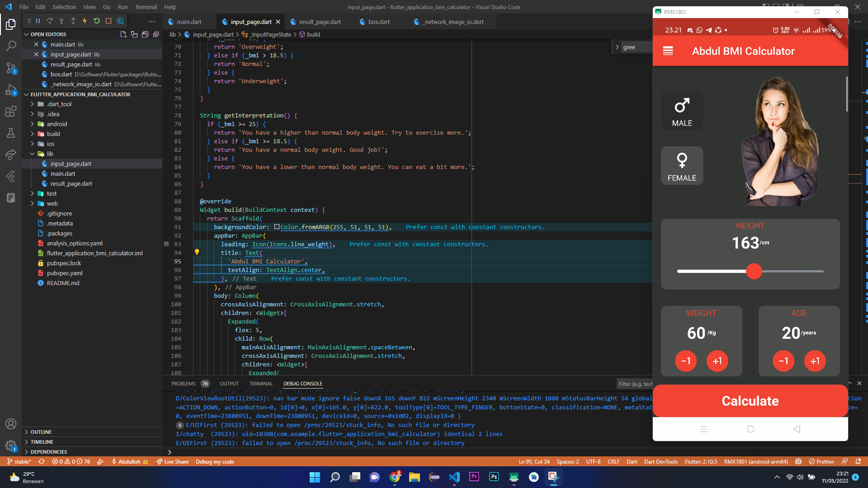Screen dimensions: 868x488
Task: Decrease age with minus button
Action: coord(783,361)
